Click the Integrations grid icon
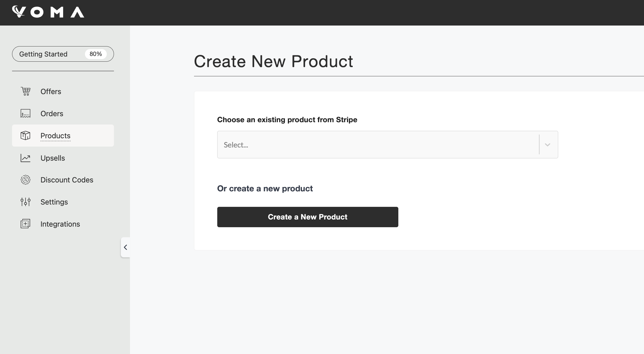 [x=26, y=224]
